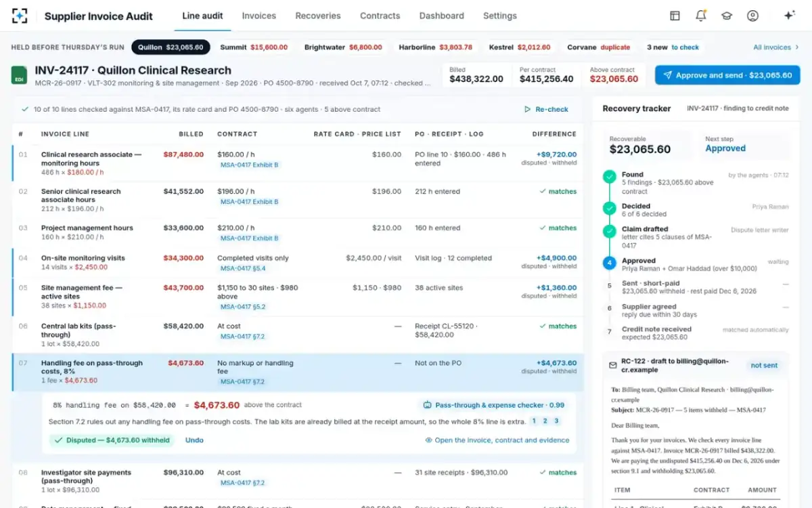Screen dimensions: 812x508
Task: Open the invoice, contract and evidence link
Action: [x=497, y=440]
